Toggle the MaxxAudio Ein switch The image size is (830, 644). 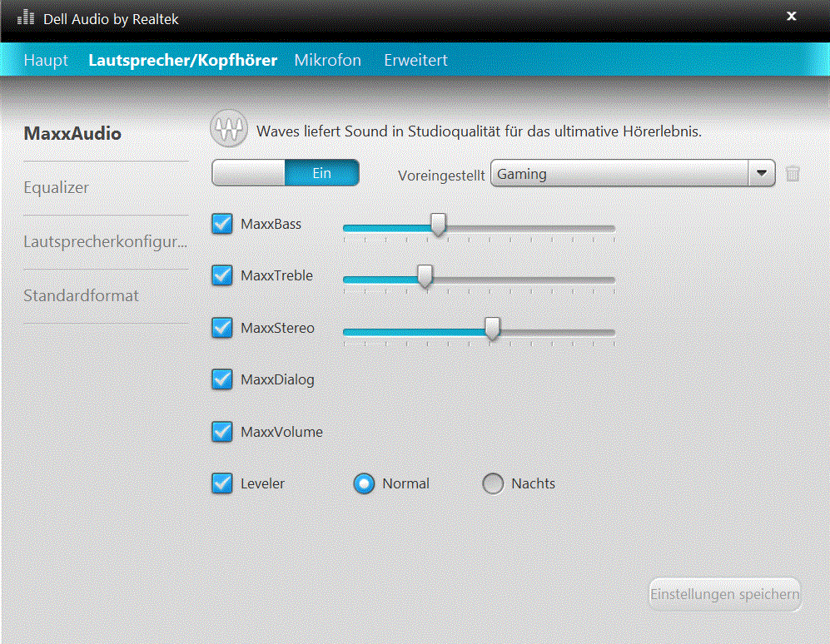[x=286, y=173]
